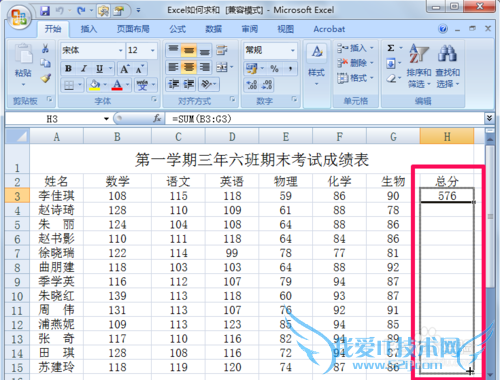Apply percent style

coord(274,69)
